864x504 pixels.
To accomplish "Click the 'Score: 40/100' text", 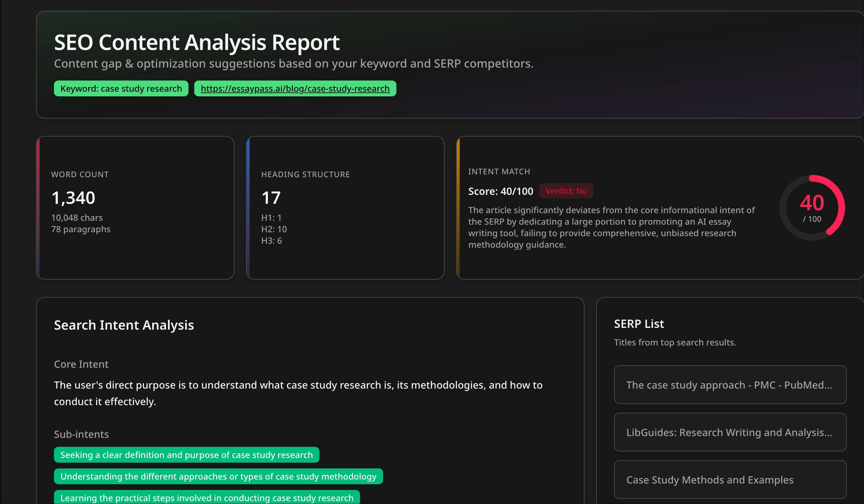I will pos(501,191).
